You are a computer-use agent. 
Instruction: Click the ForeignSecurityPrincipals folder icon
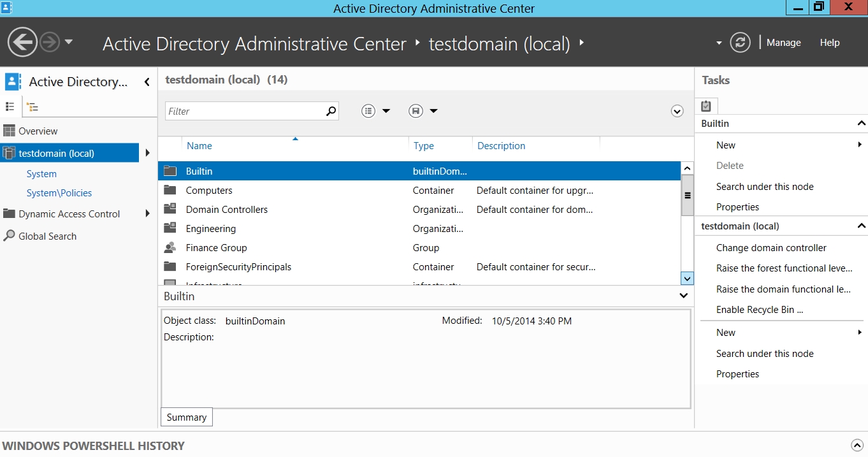point(170,266)
